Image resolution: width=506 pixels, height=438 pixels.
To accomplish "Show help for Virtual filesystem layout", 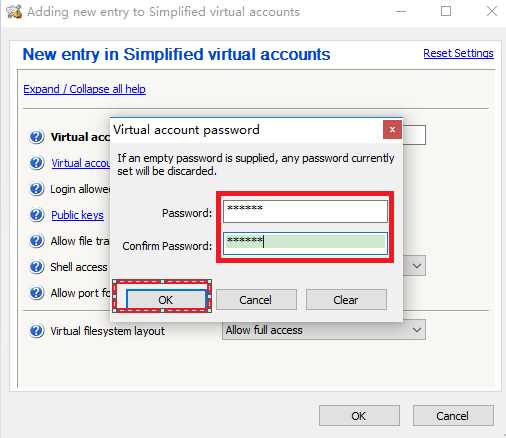I will click(x=36, y=331).
